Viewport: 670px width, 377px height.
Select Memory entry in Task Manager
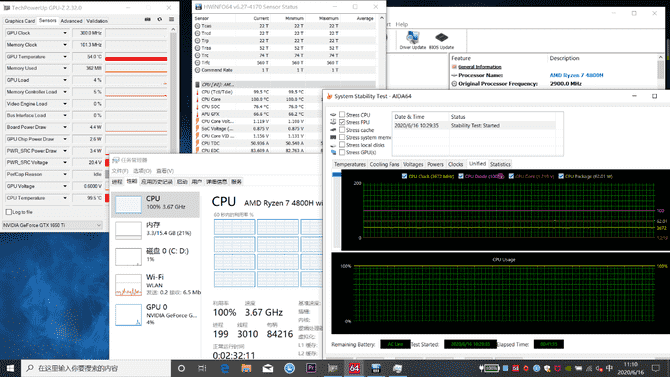[156, 230]
